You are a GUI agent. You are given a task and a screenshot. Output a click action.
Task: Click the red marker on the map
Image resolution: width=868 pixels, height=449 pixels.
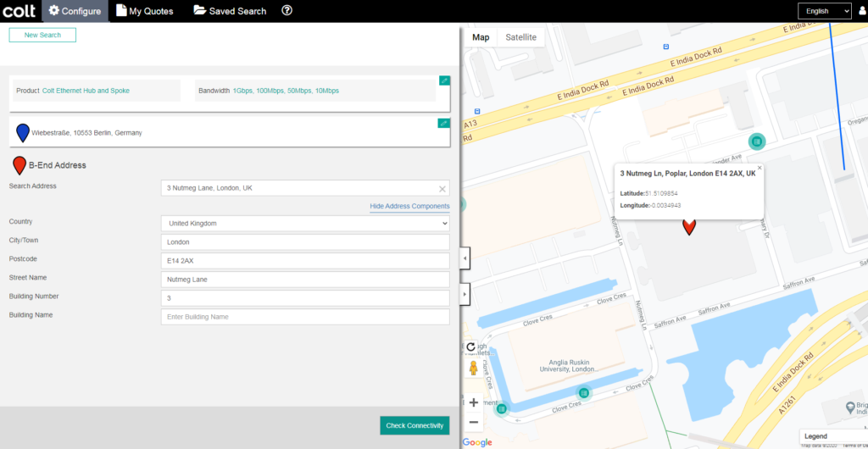688,227
